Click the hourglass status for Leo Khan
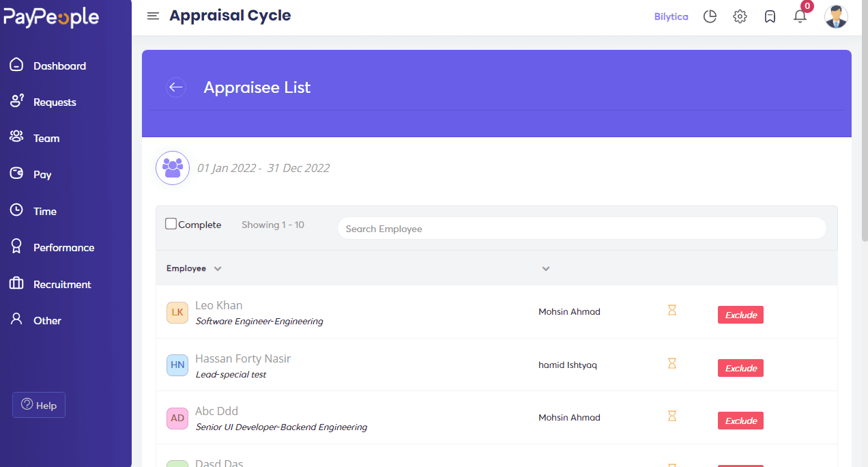Image resolution: width=868 pixels, height=467 pixels. click(672, 311)
